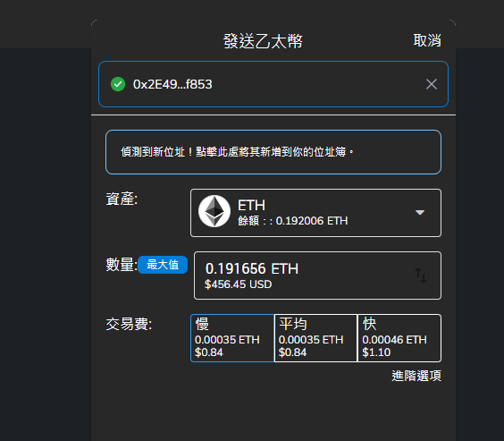Screen dimensions: 504x441
Task: Swap ETH/USD with up-down arrows icon
Action: tap(420, 276)
